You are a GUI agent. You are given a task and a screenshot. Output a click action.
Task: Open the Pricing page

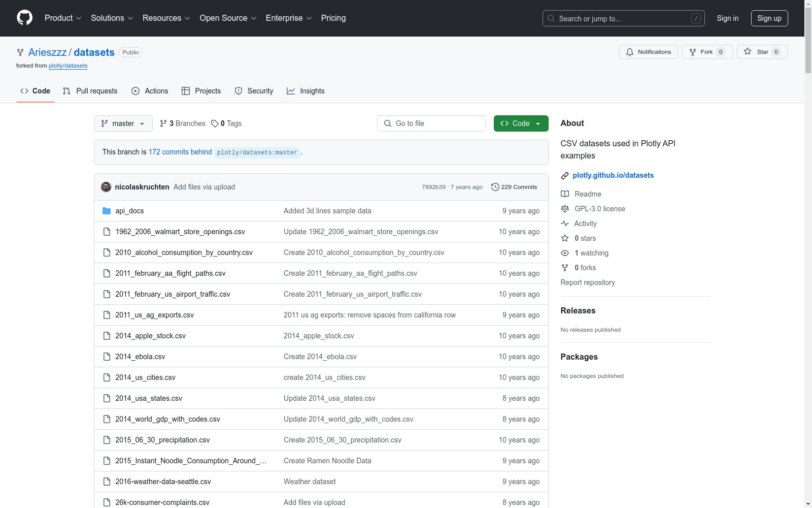(333, 18)
